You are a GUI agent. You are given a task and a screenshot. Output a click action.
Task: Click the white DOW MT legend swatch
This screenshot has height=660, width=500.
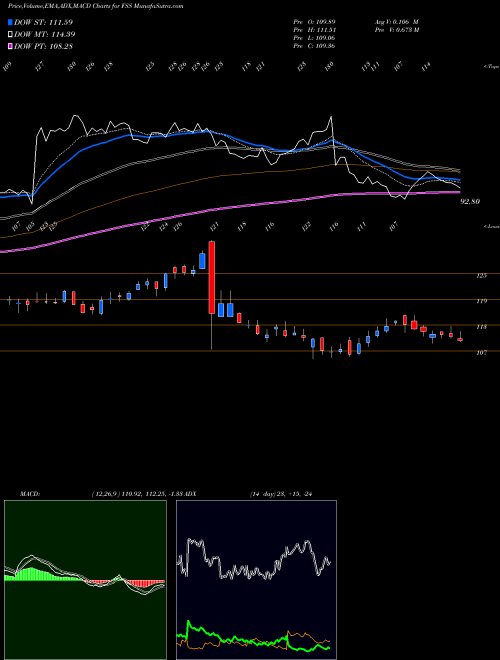pos(10,34)
